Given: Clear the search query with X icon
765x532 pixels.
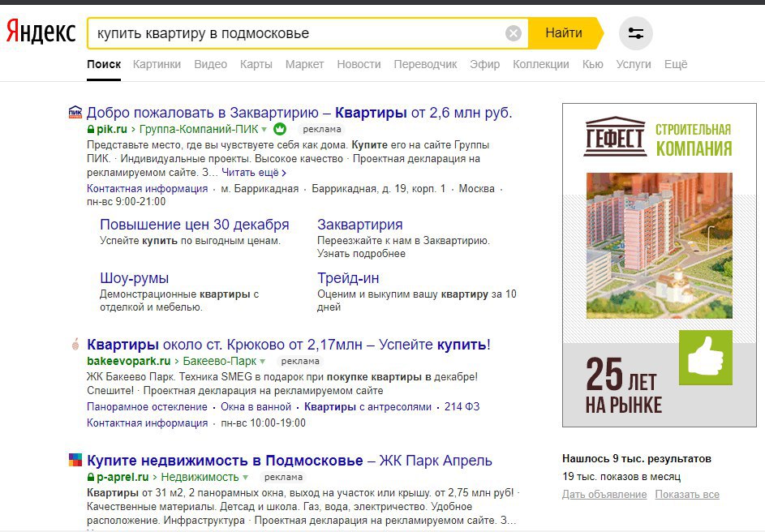Looking at the screenshot, I should point(514,33).
